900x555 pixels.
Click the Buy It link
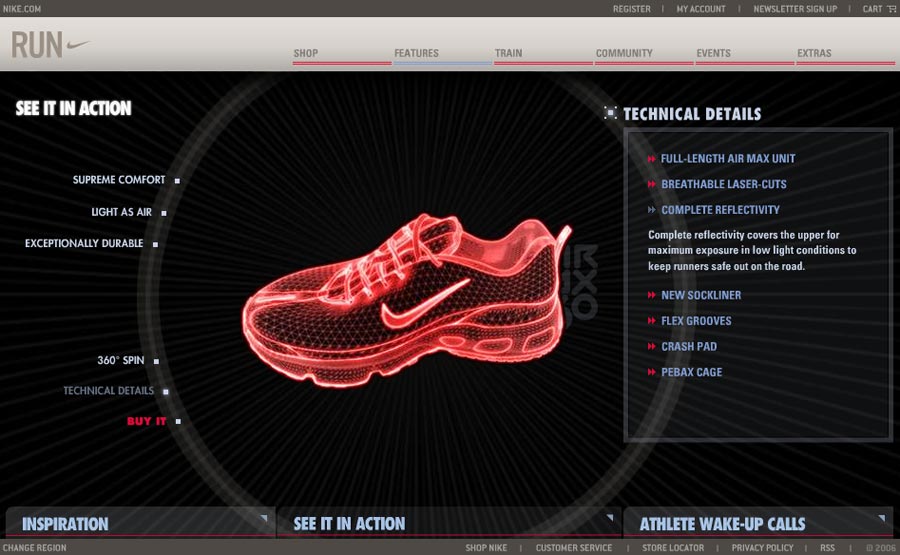(x=146, y=422)
